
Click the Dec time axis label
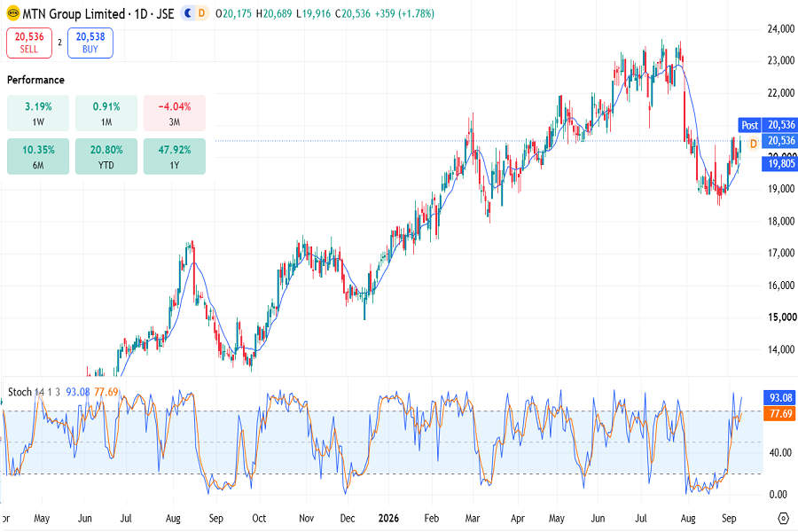coord(347,518)
